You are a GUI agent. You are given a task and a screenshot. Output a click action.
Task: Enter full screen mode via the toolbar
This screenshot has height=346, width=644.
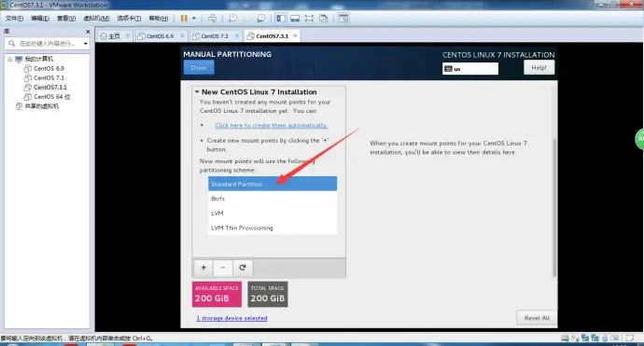point(309,18)
